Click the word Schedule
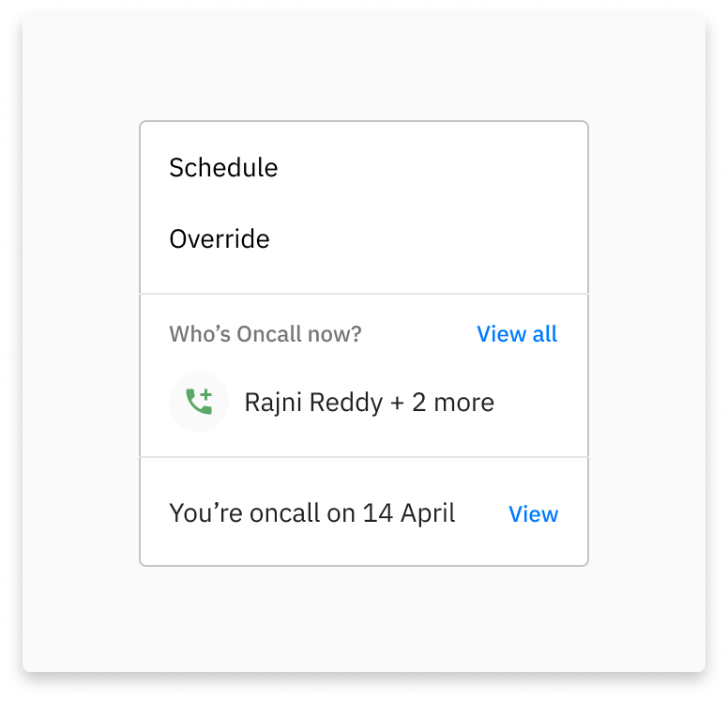The height and width of the screenshot is (702, 728). (223, 168)
